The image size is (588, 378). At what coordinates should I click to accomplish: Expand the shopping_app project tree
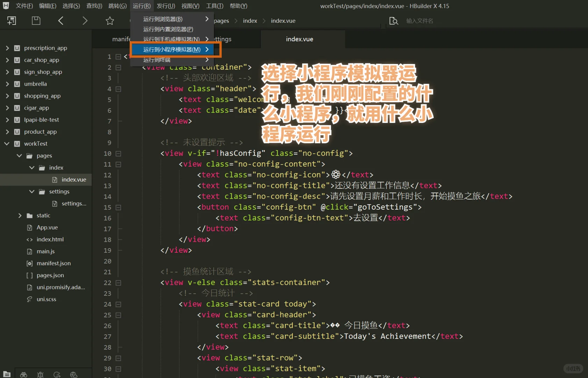[x=7, y=96]
